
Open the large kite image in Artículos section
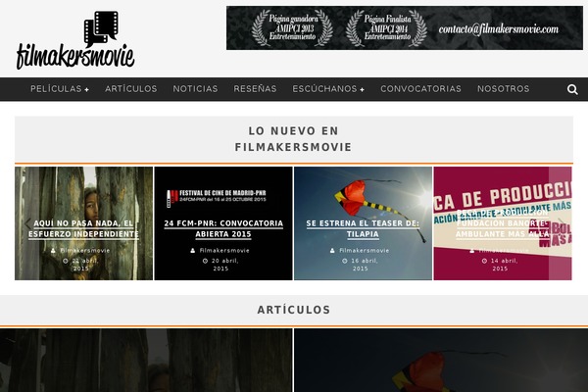441,360
